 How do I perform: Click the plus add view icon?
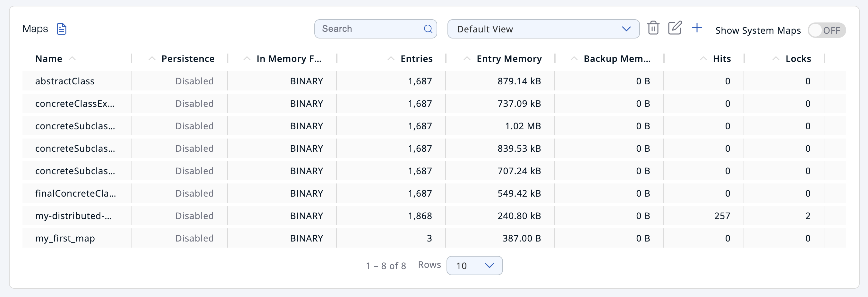[696, 28]
